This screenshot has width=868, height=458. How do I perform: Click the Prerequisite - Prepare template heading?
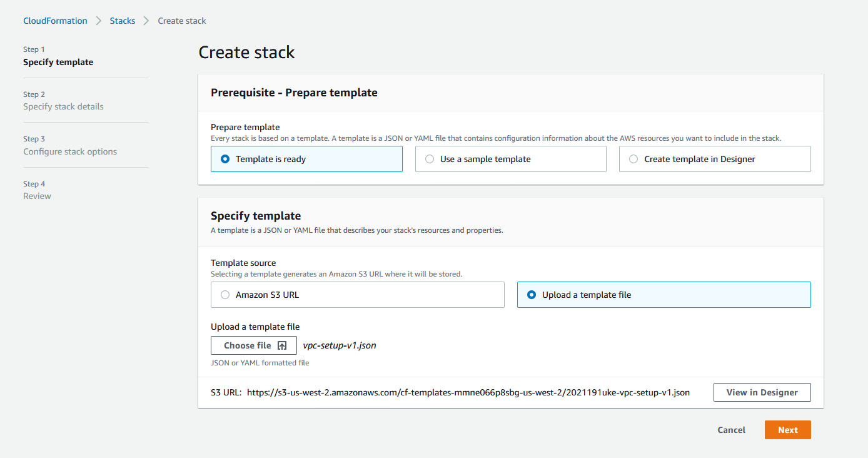pyautogui.click(x=294, y=93)
